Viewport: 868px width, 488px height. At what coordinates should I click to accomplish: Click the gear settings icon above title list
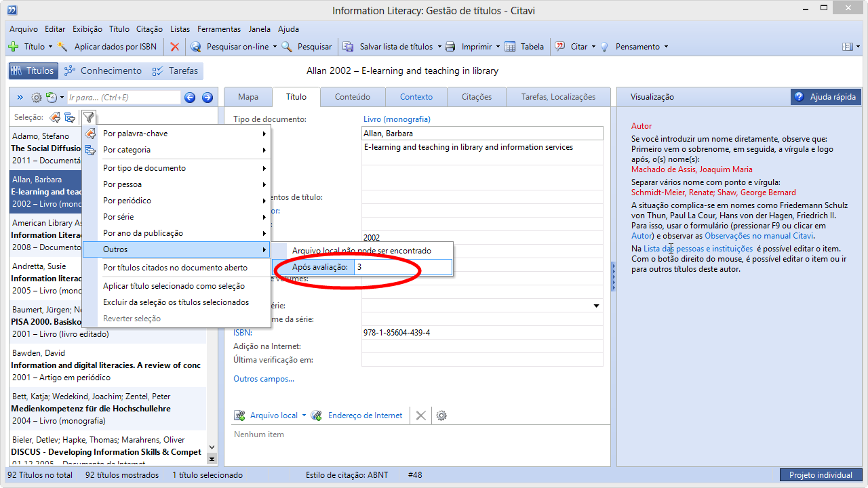37,98
